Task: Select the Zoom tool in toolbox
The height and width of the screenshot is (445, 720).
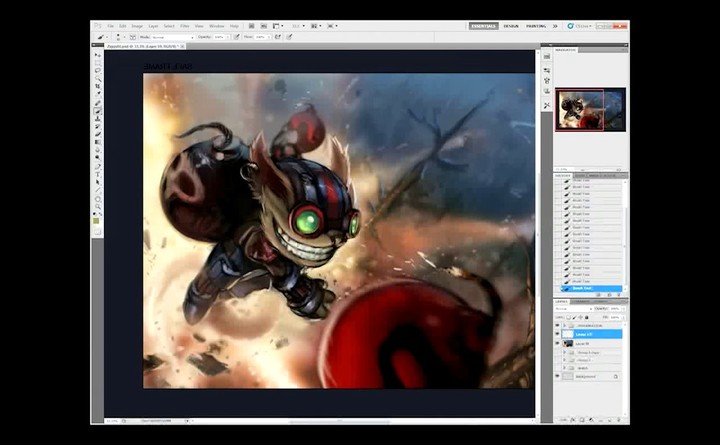Action: pos(97,207)
